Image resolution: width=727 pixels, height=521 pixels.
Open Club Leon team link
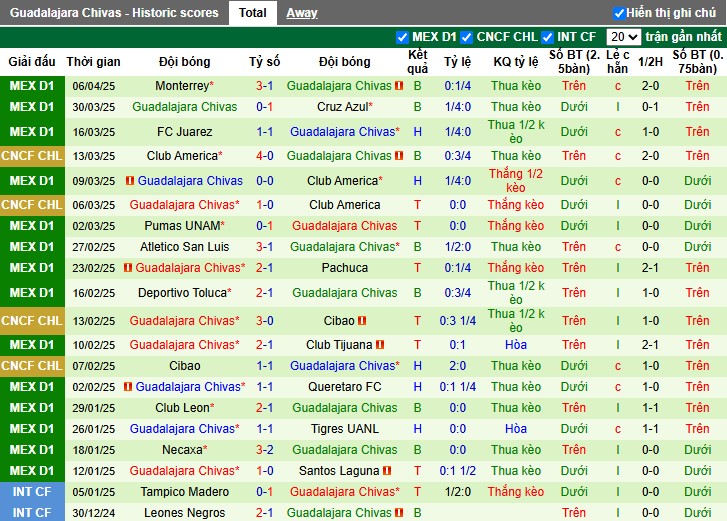coord(182,408)
